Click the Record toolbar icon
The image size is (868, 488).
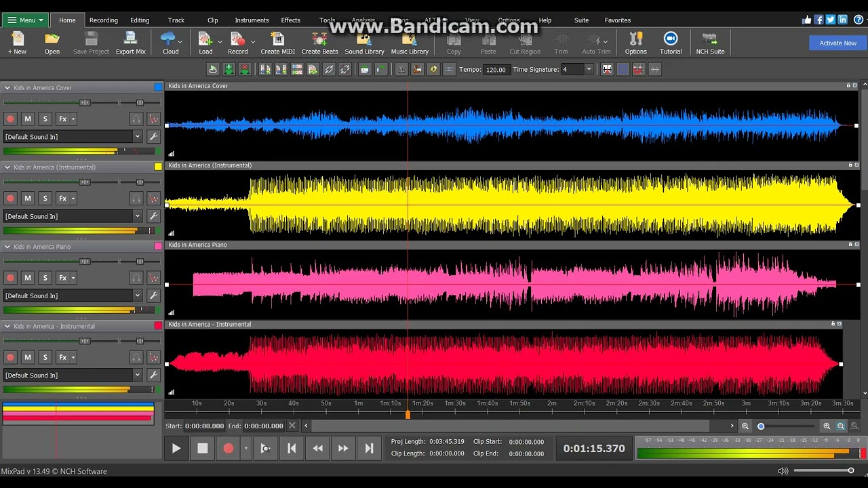(x=237, y=43)
